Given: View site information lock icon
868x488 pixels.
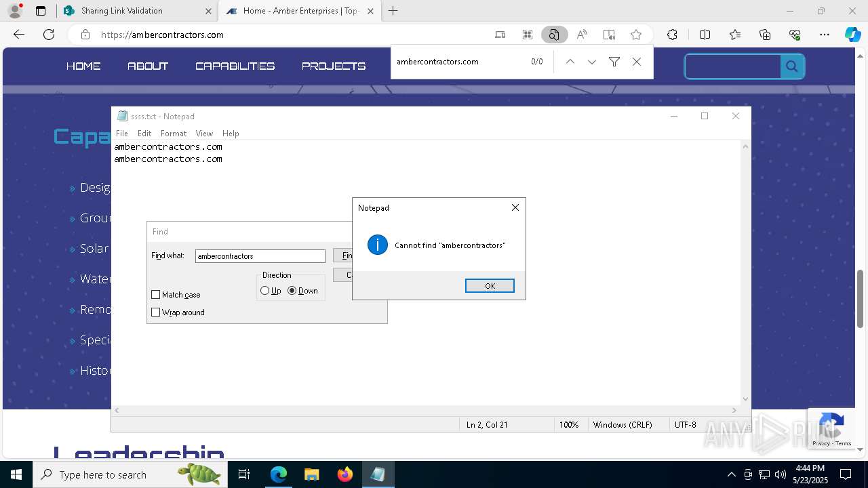Looking at the screenshot, I should [85, 35].
